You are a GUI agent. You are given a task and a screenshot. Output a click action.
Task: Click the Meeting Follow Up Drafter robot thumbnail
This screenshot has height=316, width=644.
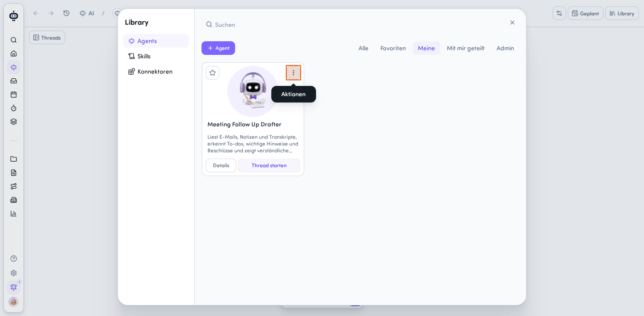pos(253,91)
